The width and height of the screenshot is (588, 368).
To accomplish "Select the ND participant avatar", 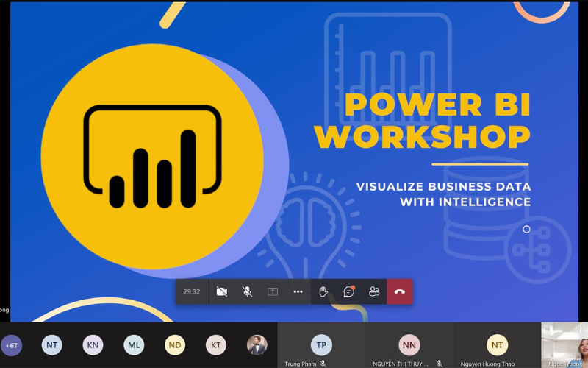I will coord(175,345).
